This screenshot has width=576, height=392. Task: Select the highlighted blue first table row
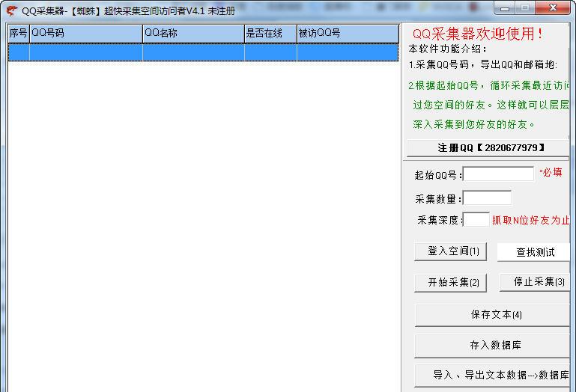click(x=203, y=52)
